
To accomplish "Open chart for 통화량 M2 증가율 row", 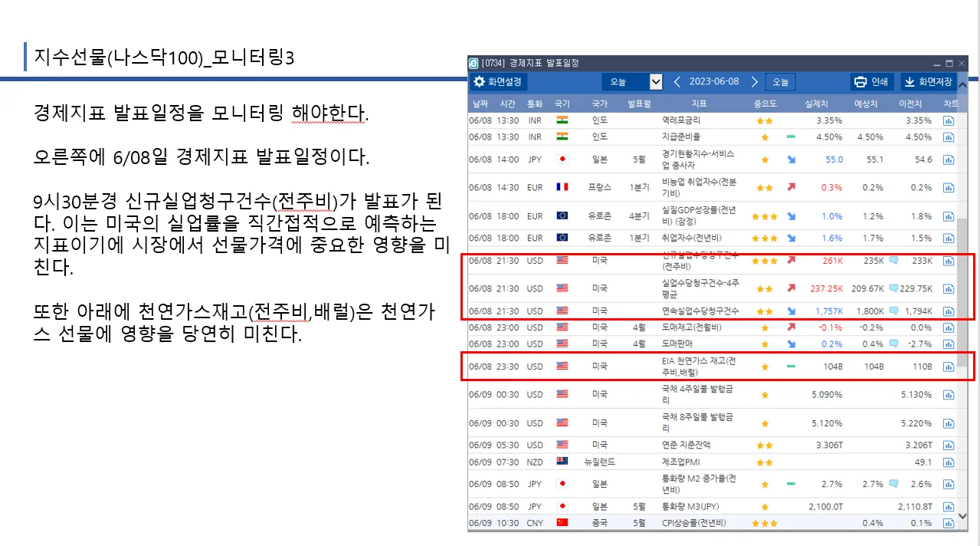I will [948, 484].
